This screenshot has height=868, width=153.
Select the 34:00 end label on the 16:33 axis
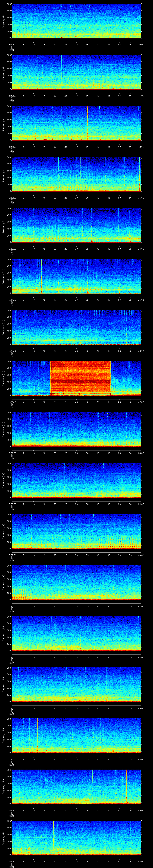tap(141, 249)
